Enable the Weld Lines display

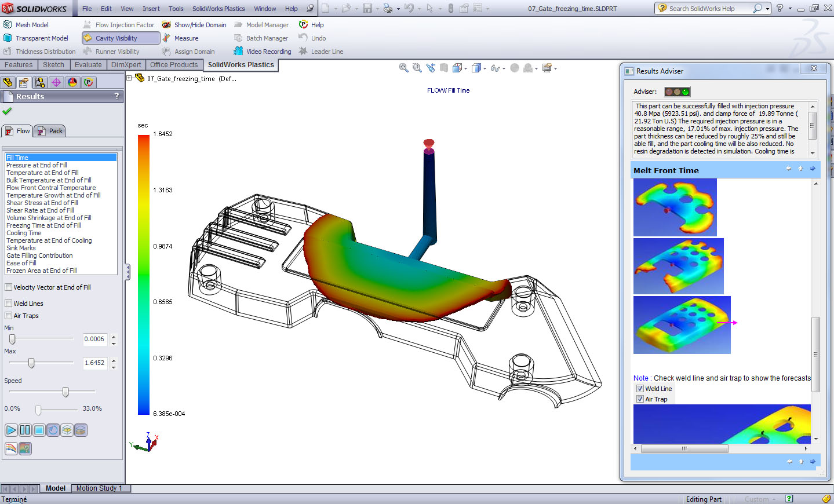tap(8, 303)
